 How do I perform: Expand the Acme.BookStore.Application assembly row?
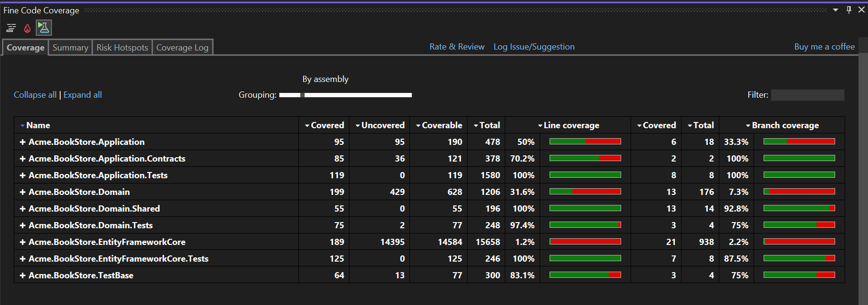point(22,142)
